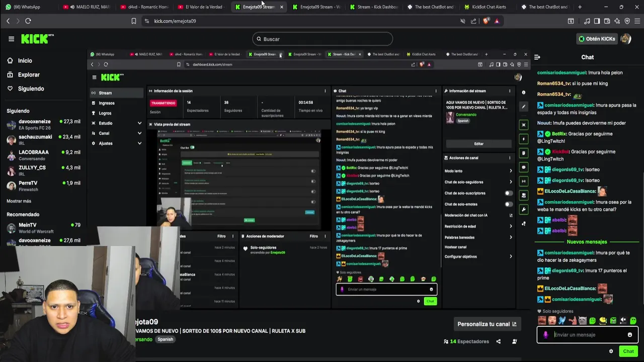Open the Leo AI sparkle icon in toolbar
The image size is (644, 362).
617,21
